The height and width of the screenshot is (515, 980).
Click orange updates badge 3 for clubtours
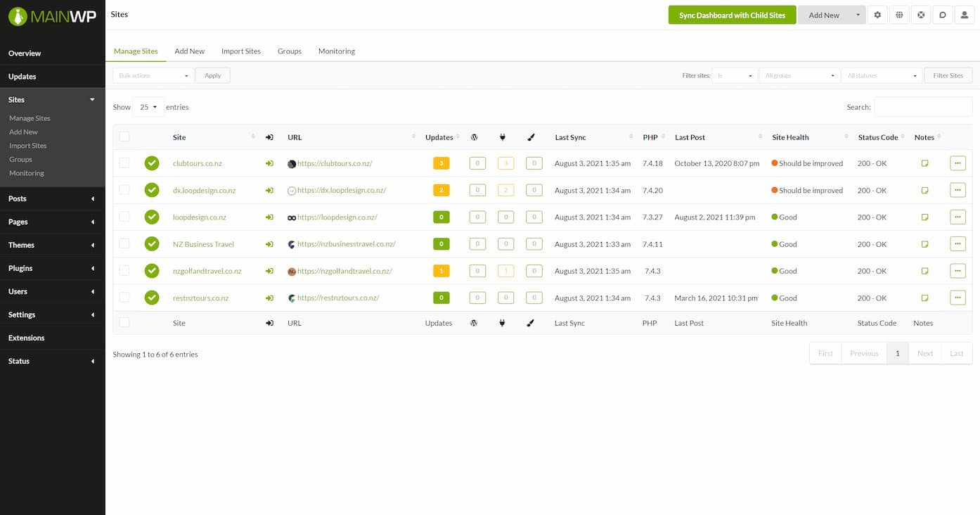pyautogui.click(x=441, y=163)
